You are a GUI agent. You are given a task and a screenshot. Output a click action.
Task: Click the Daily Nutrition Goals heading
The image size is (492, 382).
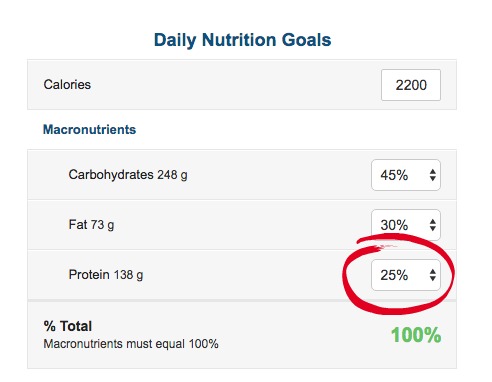point(242,40)
